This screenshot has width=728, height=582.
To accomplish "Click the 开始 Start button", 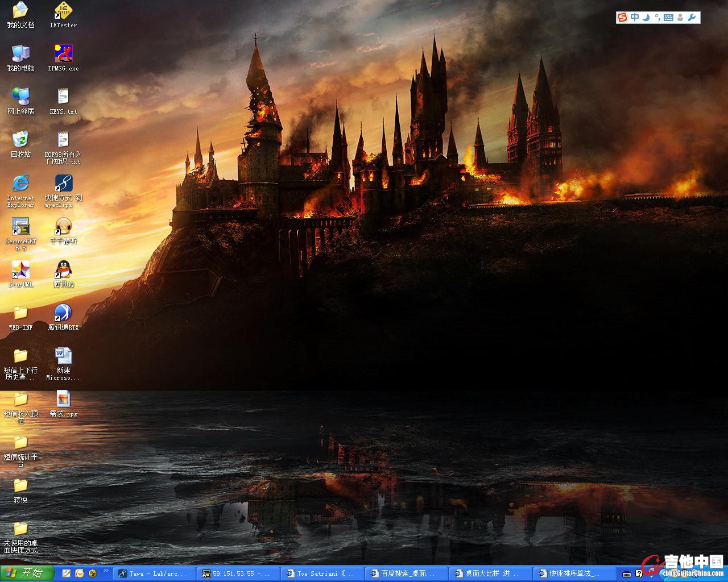I will point(27,573).
